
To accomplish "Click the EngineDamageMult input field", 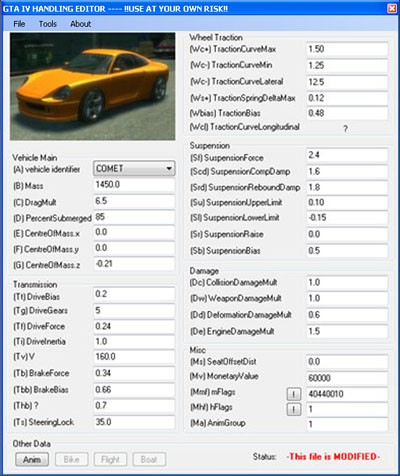I will (347, 332).
